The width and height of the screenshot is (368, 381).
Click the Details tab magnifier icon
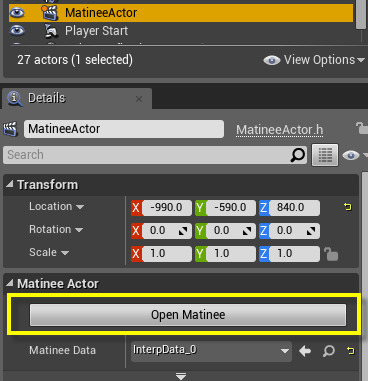[x=15, y=99]
